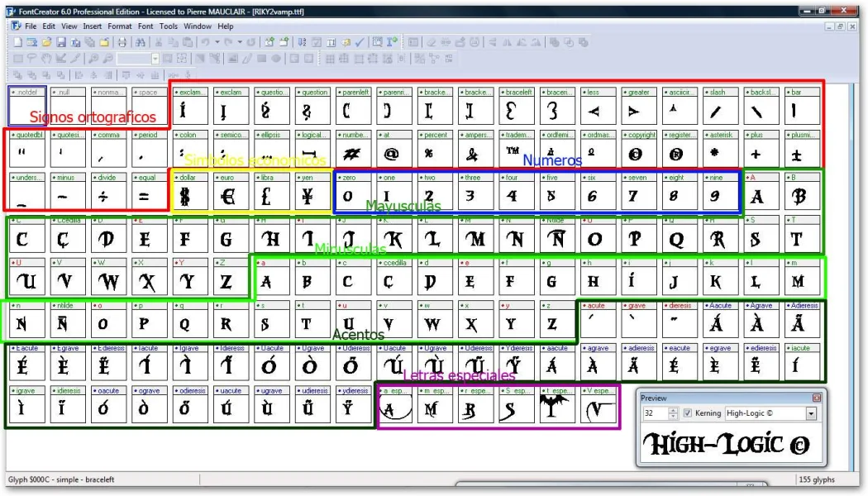This screenshot has height=496, width=868.
Task: Click the '155 glyphs' status bar entry
Action: point(817,479)
